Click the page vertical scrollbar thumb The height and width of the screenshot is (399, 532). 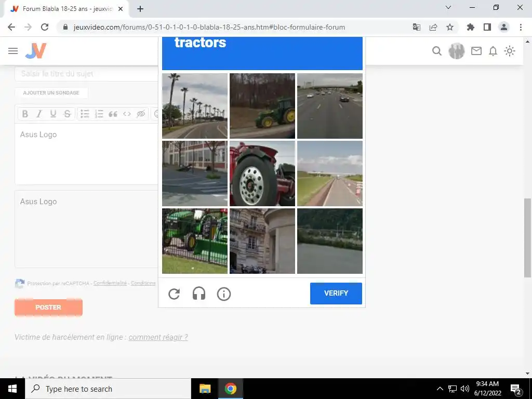pyautogui.click(x=527, y=238)
